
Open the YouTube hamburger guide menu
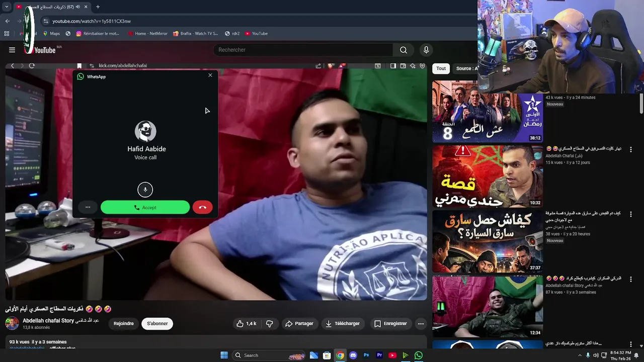12,50
